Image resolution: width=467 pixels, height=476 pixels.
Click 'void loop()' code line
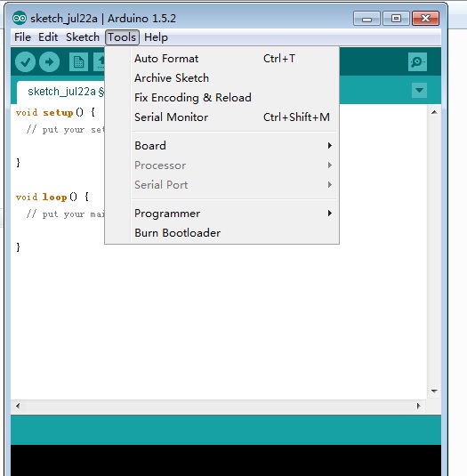pyautogui.click(x=52, y=197)
